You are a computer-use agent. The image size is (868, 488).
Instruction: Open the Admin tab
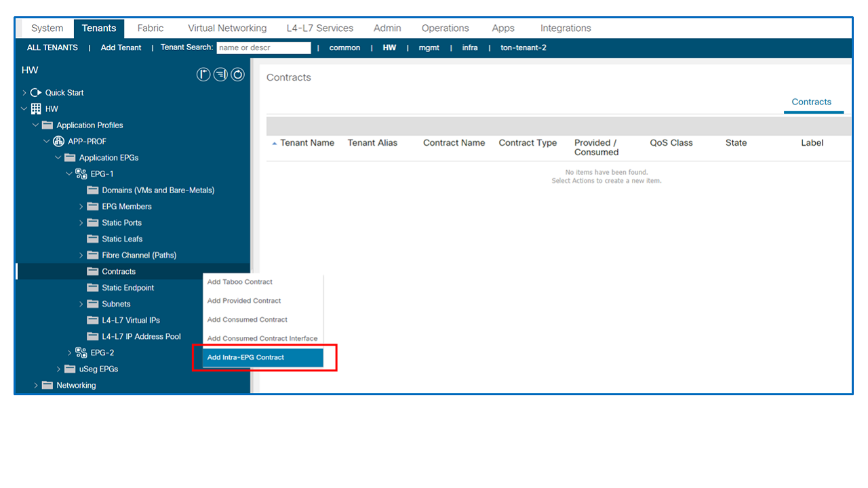coord(387,28)
